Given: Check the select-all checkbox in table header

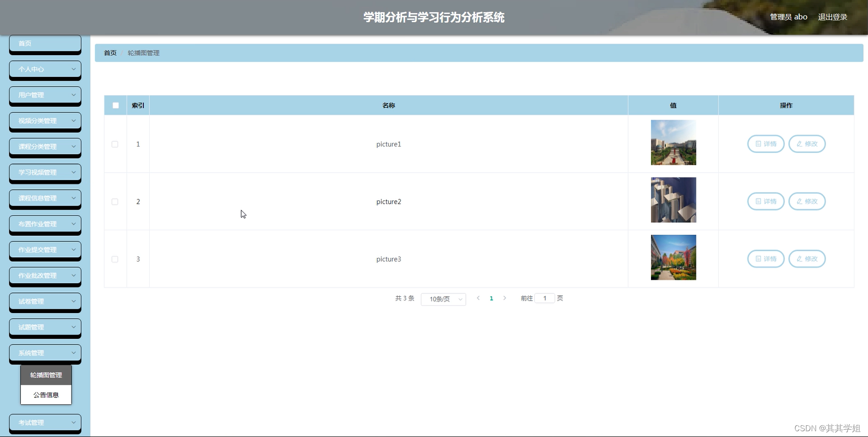Looking at the screenshot, I should 115,105.
